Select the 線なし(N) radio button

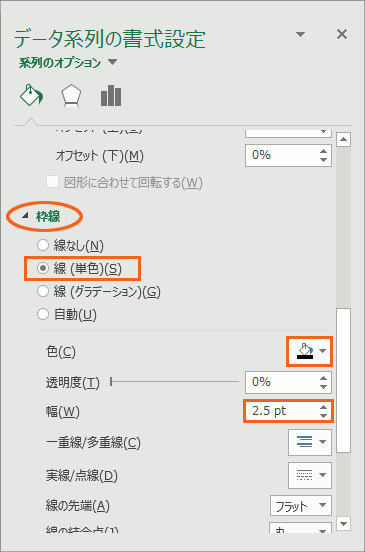43,245
